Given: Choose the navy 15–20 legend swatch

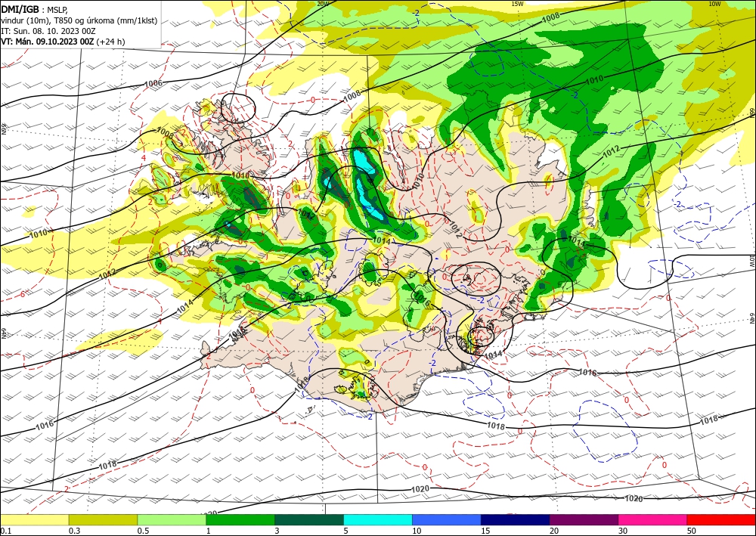Looking at the screenshot, I should tap(516, 519).
